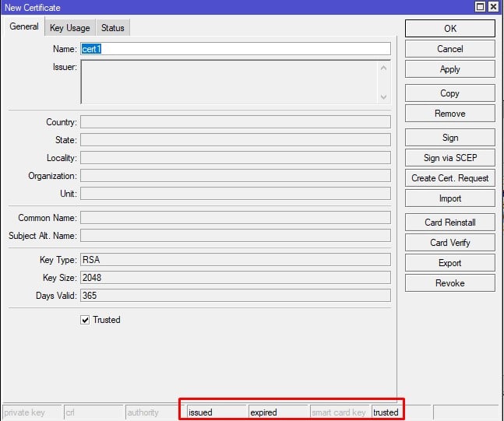
Task: Click into the Subject Alt. Name field
Action: [x=235, y=235]
